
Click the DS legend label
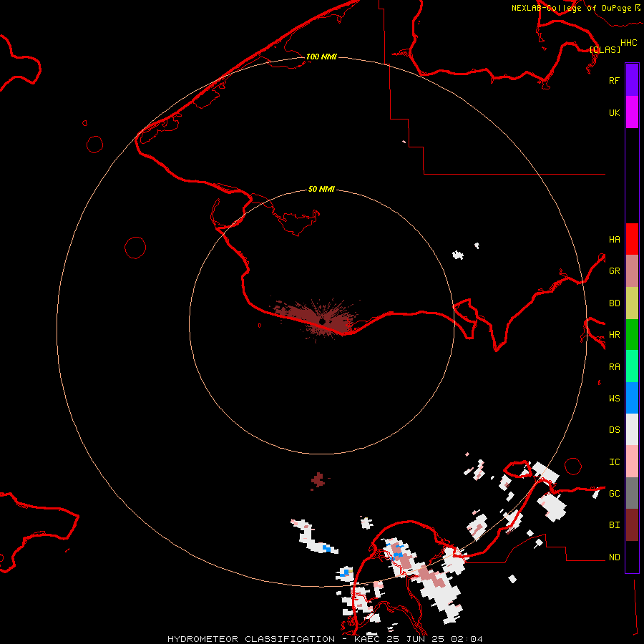coord(614,430)
